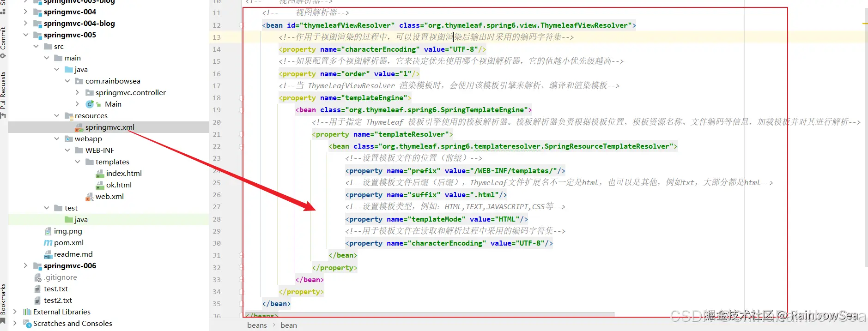Collapse the templates folder
This screenshot has width=868, height=331.
point(78,162)
